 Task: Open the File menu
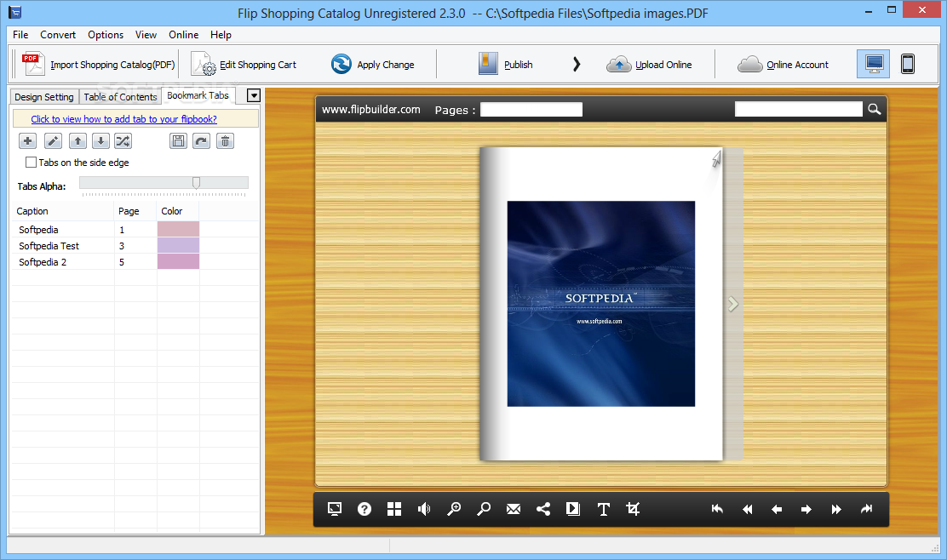tap(20, 35)
